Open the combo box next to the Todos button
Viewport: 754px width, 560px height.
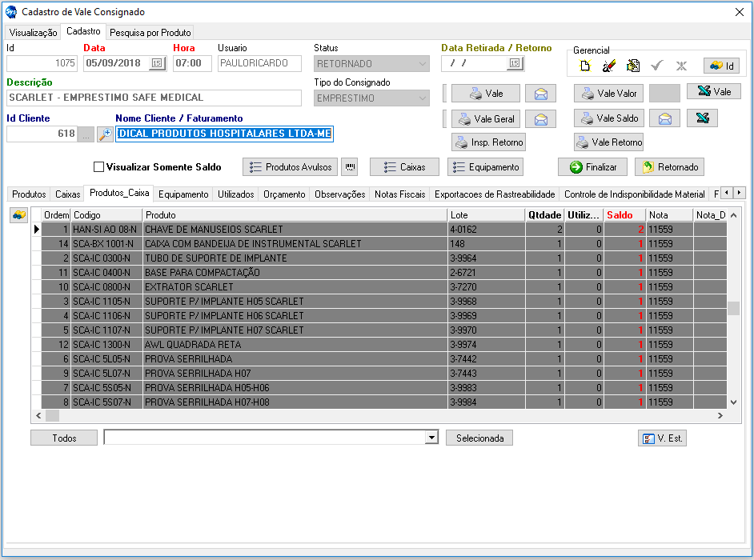(271, 438)
